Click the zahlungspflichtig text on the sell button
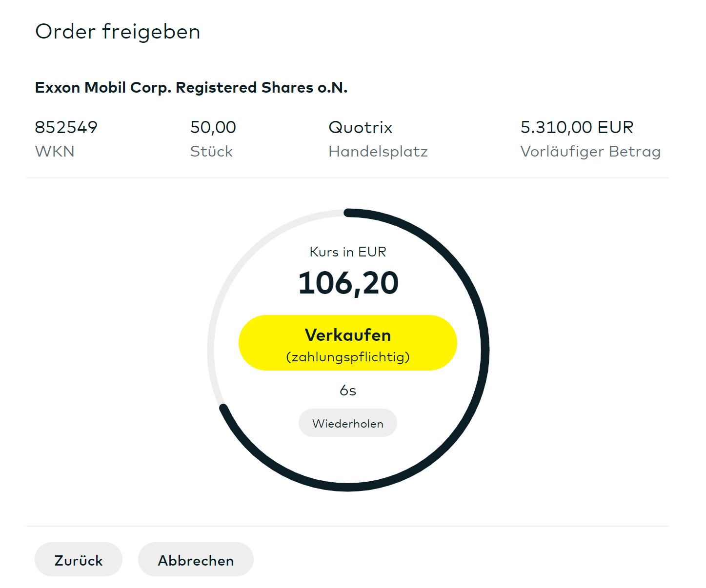 pyautogui.click(x=348, y=357)
